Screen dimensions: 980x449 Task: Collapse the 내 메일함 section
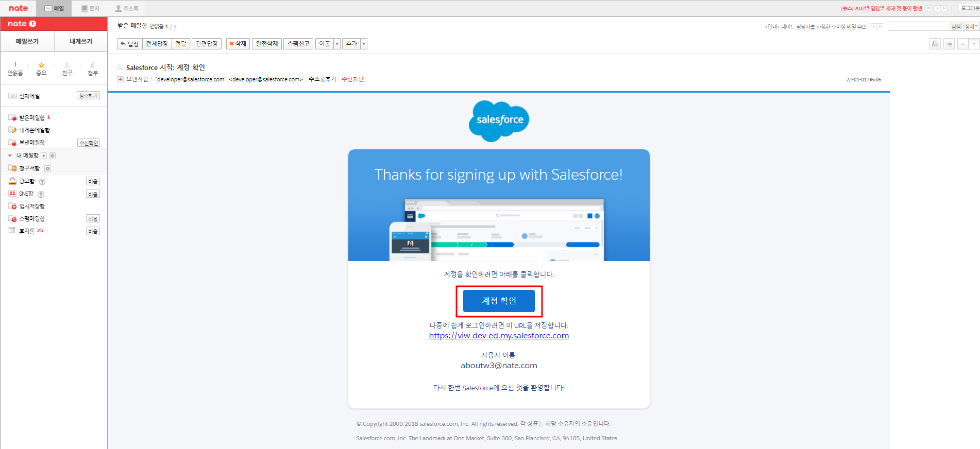pyautogui.click(x=10, y=156)
